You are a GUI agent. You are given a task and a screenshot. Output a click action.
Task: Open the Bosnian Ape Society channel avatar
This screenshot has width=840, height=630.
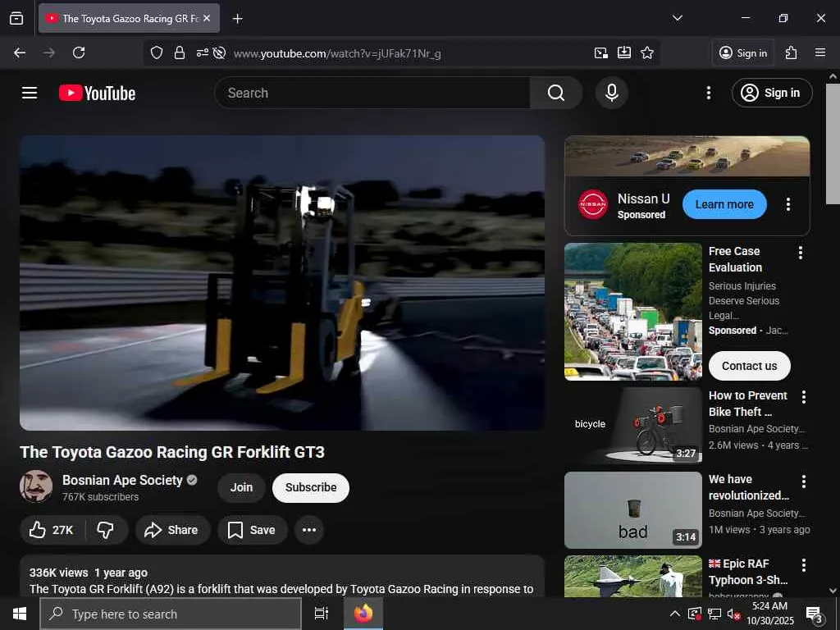[36, 486]
